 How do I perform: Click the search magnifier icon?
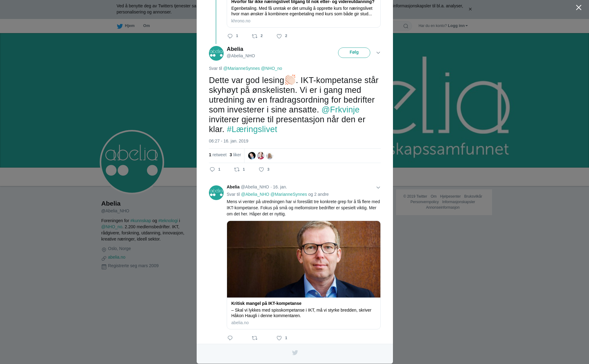(406, 26)
